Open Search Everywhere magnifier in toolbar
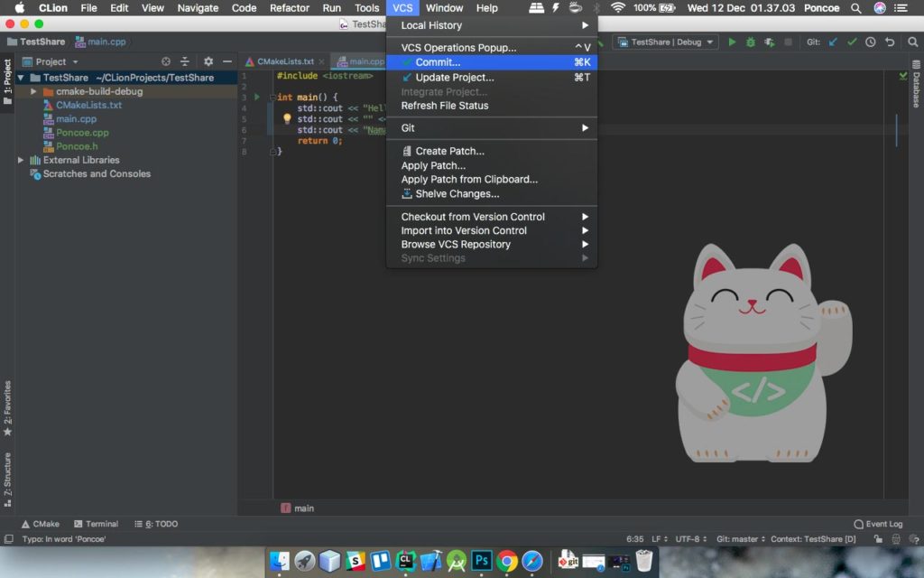The image size is (924, 578). [x=912, y=42]
